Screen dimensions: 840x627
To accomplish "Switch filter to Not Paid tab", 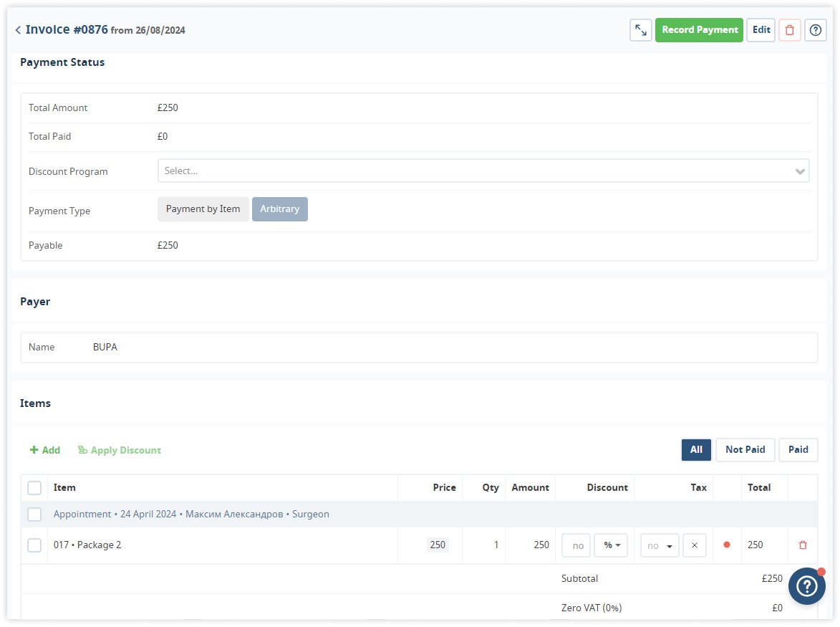I will tap(745, 450).
